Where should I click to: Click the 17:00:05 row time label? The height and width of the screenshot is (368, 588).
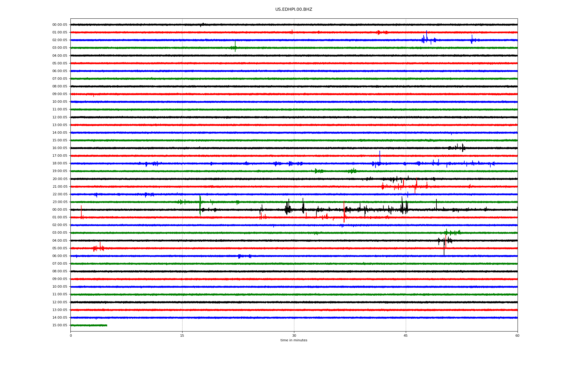(60, 155)
